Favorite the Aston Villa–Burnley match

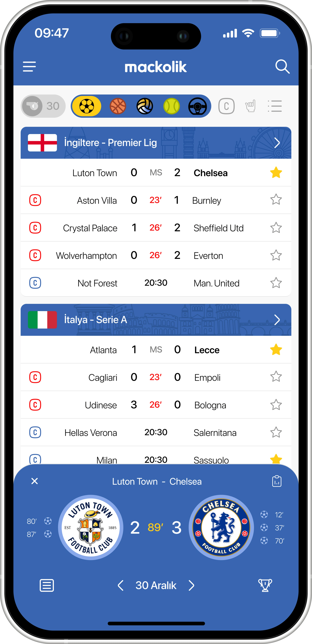click(x=276, y=200)
